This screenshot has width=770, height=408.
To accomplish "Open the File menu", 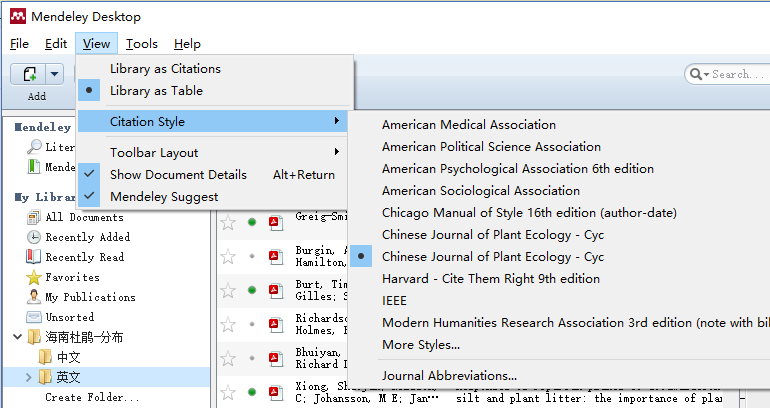I will click(19, 44).
